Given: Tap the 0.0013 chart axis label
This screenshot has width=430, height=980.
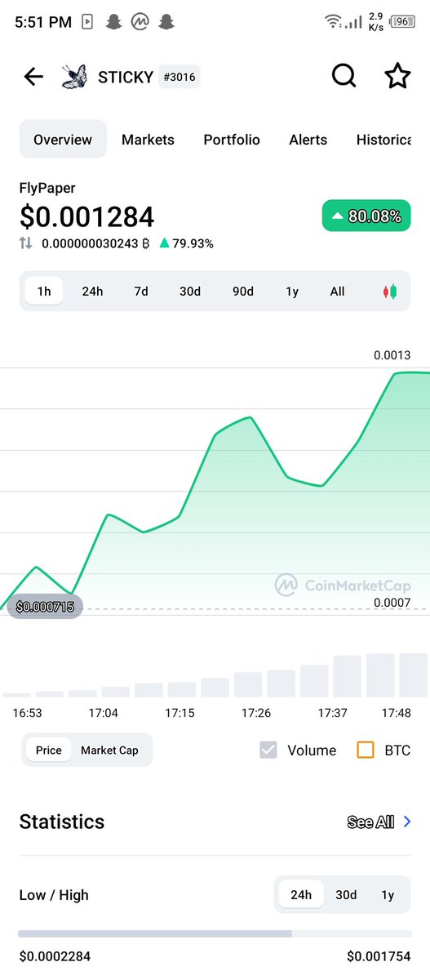Looking at the screenshot, I should coord(392,355).
